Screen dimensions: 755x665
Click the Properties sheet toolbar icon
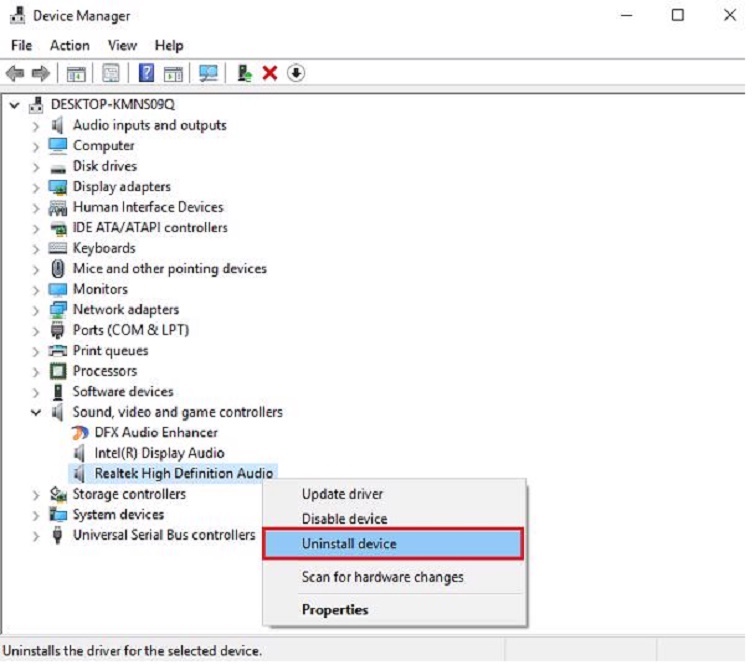[111, 74]
